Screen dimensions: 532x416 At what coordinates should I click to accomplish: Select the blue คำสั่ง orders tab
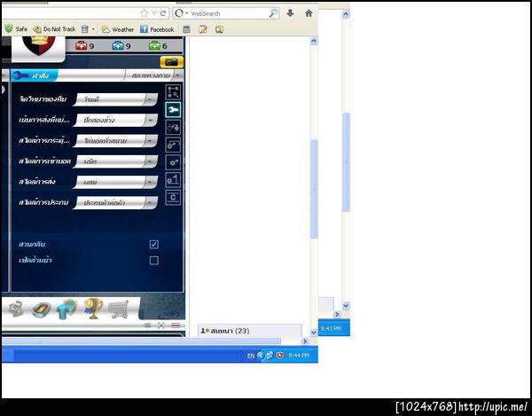point(35,75)
